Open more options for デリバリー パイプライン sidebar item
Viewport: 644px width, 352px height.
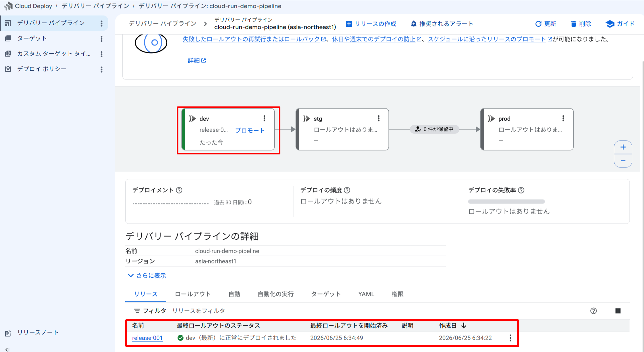click(101, 24)
